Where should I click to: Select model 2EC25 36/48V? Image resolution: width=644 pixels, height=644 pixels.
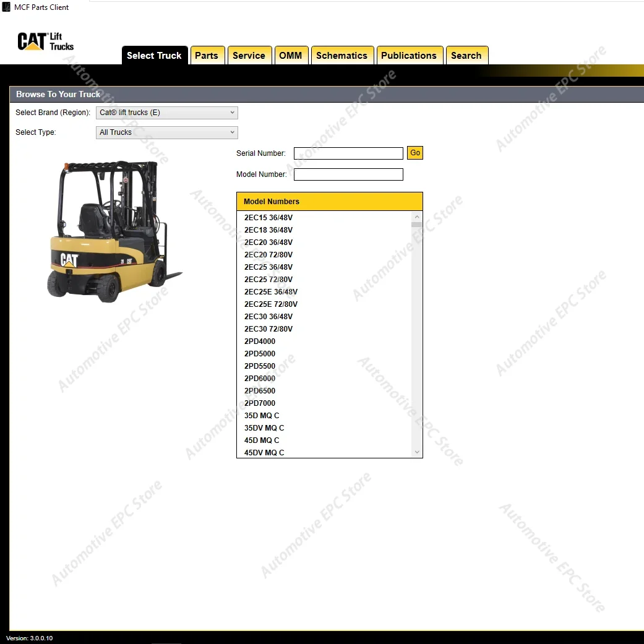tap(268, 267)
